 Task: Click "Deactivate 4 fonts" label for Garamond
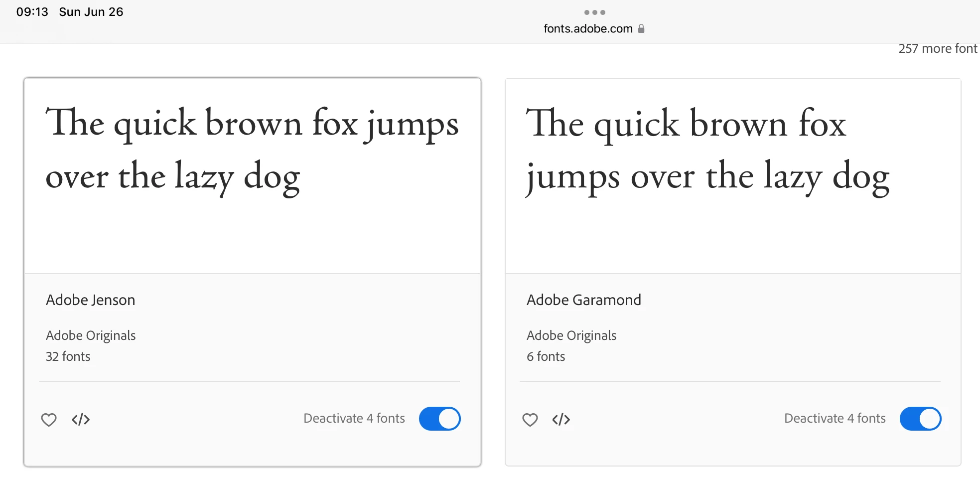tap(835, 418)
